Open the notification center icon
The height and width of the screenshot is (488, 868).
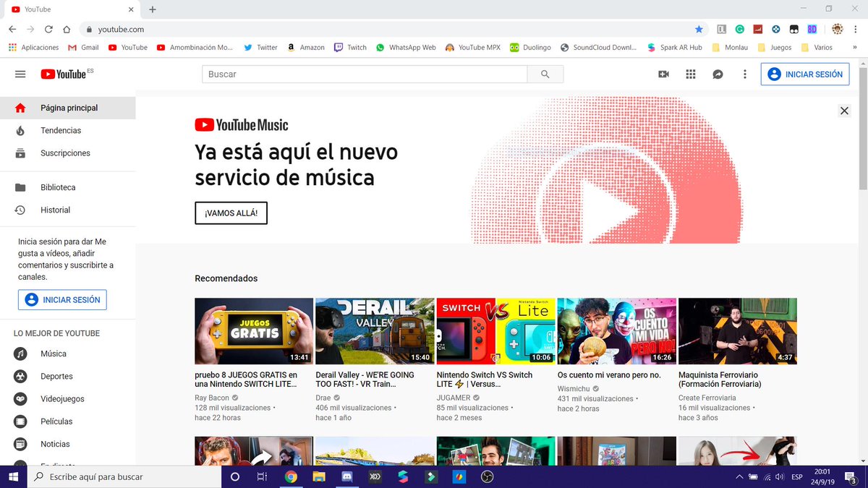tap(850, 476)
